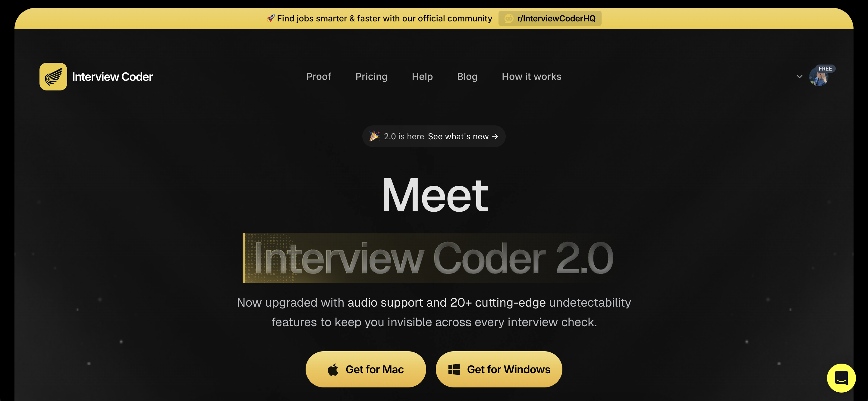
Task: Open the Proof navigation item
Action: pyautogui.click(x=319, y=77)
